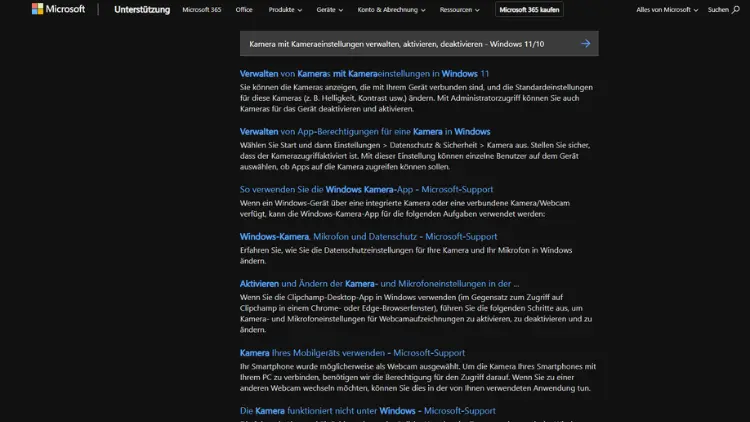
Task: Click description starting 'Wenn Sie die Clipchamp-Desktop-App'
Action: tap(416, 313)
